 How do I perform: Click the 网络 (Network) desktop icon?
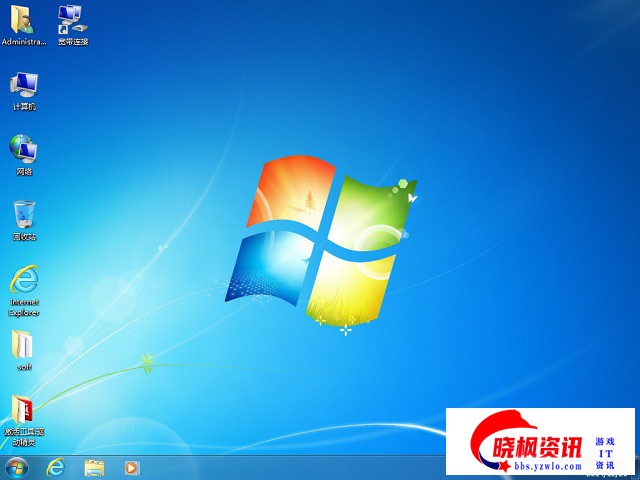click(24, 149)
